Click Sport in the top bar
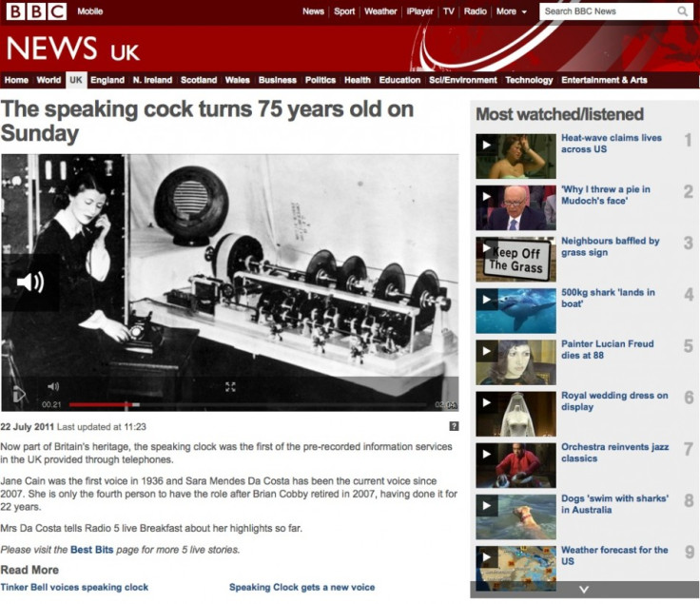The image size is (700, 604). 344,11
